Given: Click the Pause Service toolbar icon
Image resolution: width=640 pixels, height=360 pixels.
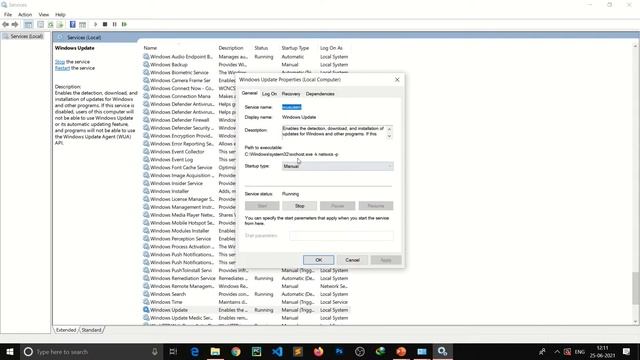Looking at the screenshot, I should (x=115, y=24).
